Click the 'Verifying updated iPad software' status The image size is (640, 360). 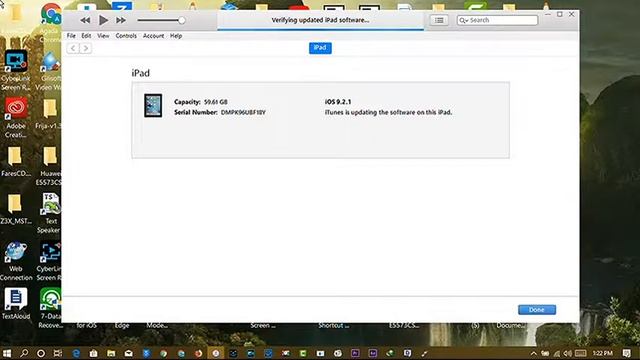[x=320, y=20]
